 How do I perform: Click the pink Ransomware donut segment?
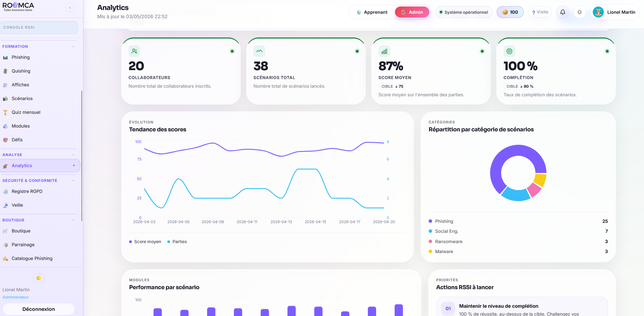[534, 190]
